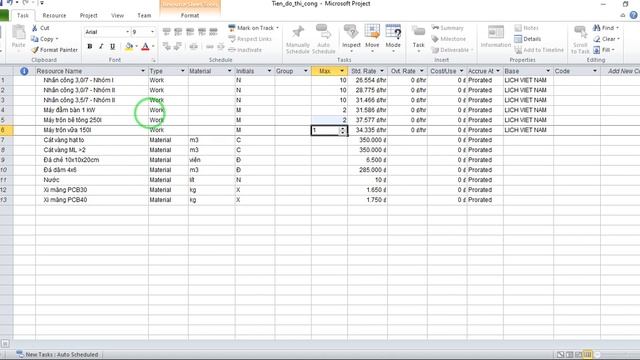Screen dimensions: 640x360
Task: Open the Project ribbon tab
Action: tap(89, 16)
